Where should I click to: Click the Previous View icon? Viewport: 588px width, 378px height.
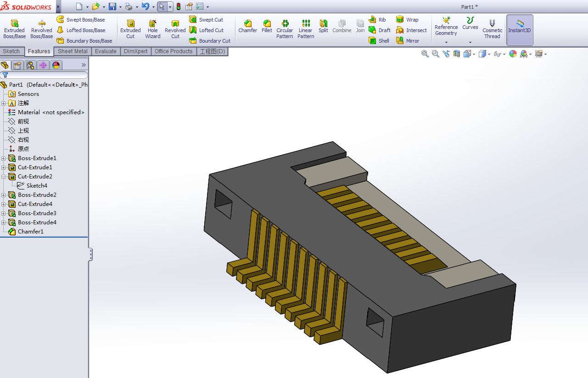pos(446,54)
